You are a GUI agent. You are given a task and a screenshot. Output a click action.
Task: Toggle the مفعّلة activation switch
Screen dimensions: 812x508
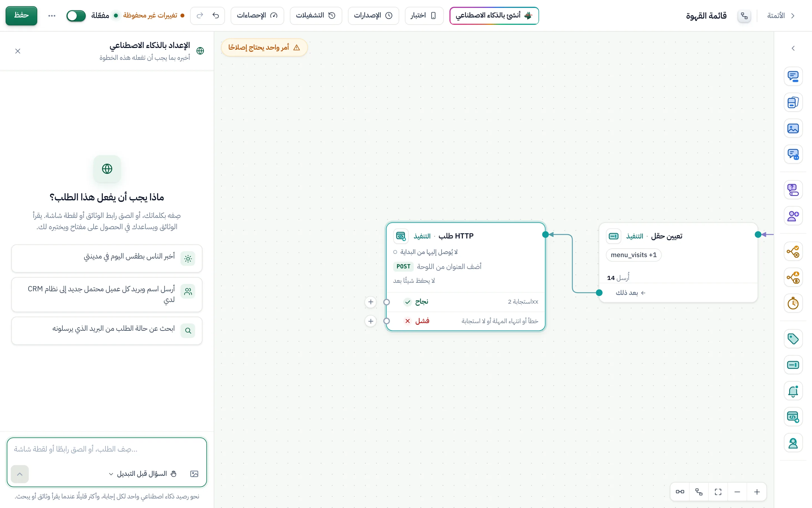click(76, 16)
